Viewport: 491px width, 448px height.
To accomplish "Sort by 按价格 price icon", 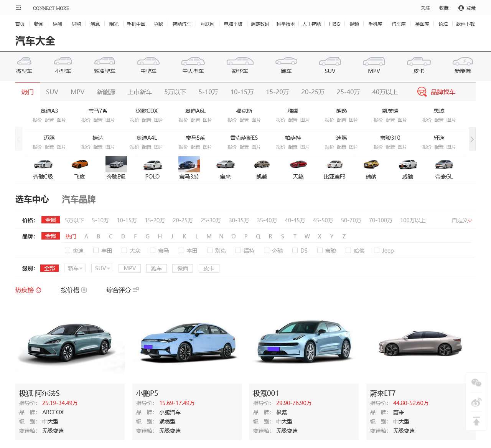I will (x=84, y=290).
